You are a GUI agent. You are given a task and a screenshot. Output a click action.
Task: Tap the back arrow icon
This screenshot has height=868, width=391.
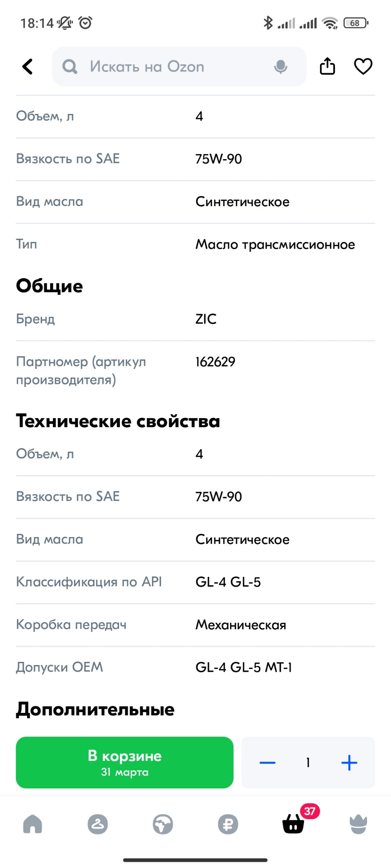(x=28, y=66)
